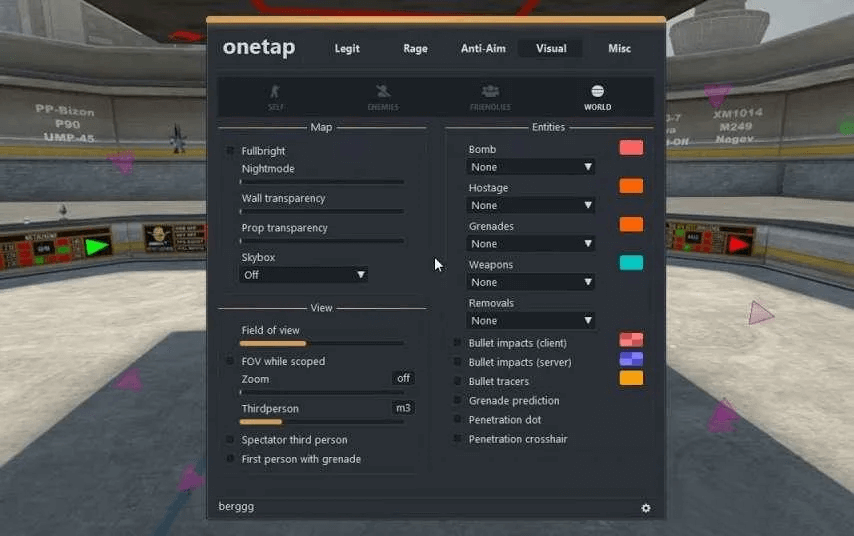Open the Removals dropdown
Image resolution: width=854 pixels, height=536 pixels.
(531, 321)
